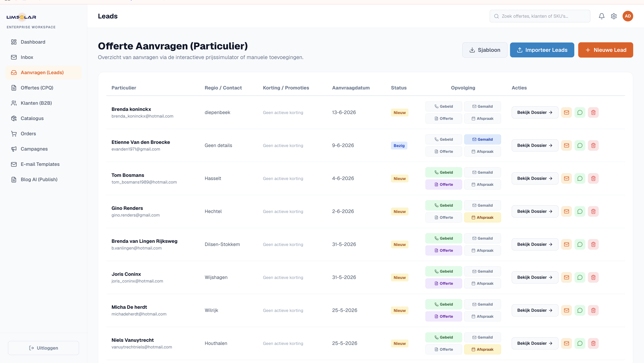The height and width of the screenshot is (363, 644).
Task: Delete the Micha De herdt lead
Action: click(x=593, y=310)
